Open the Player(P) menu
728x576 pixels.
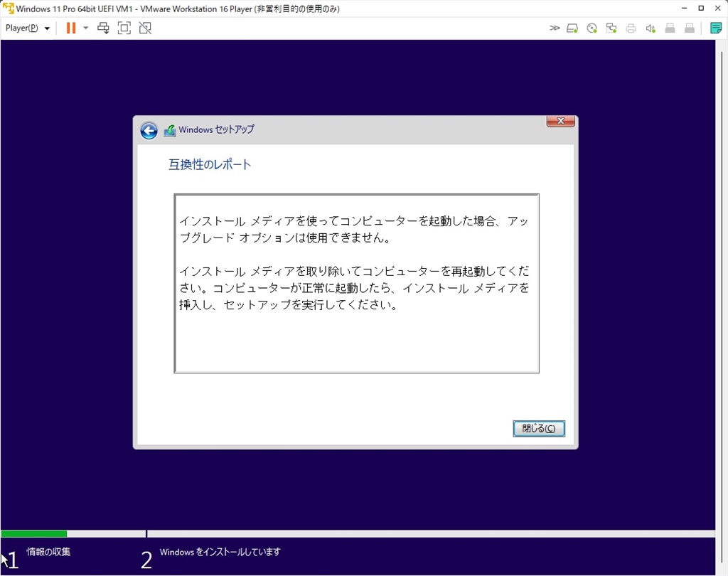pos(28,28)
